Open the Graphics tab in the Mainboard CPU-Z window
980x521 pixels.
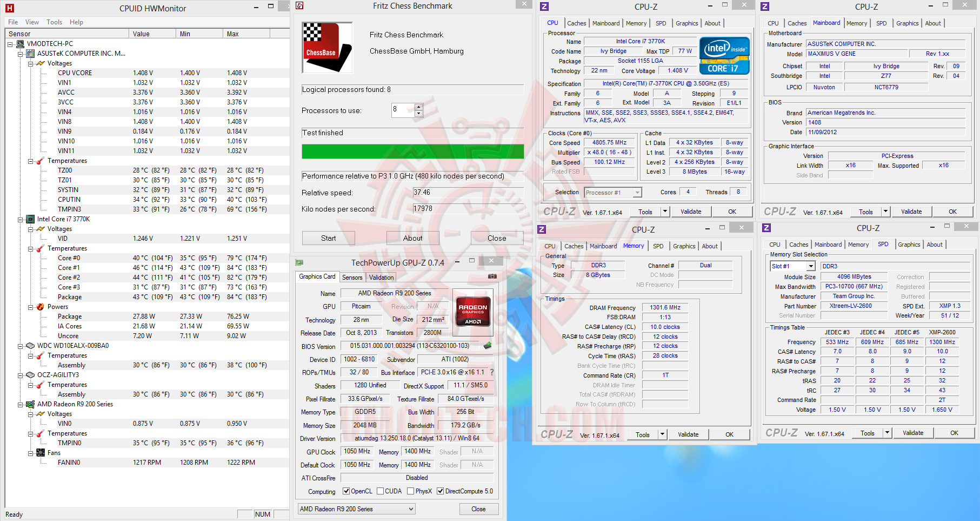pyautogui.click(x=907, y=23)
